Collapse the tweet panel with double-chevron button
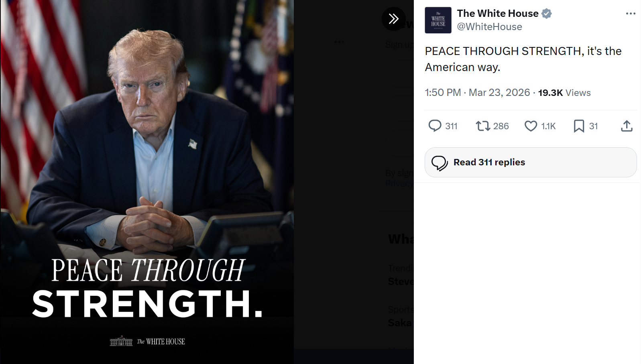 [x=393, y=19]
